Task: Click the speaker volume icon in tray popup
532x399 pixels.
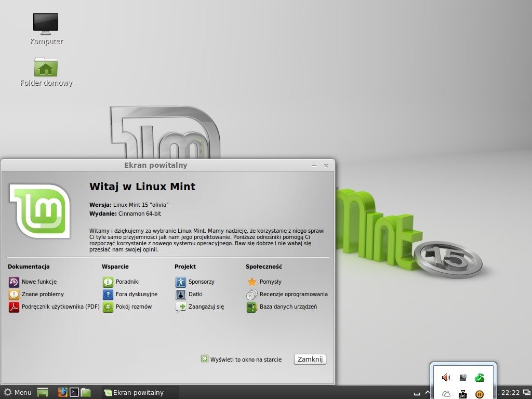Action: tap(446, 377)
